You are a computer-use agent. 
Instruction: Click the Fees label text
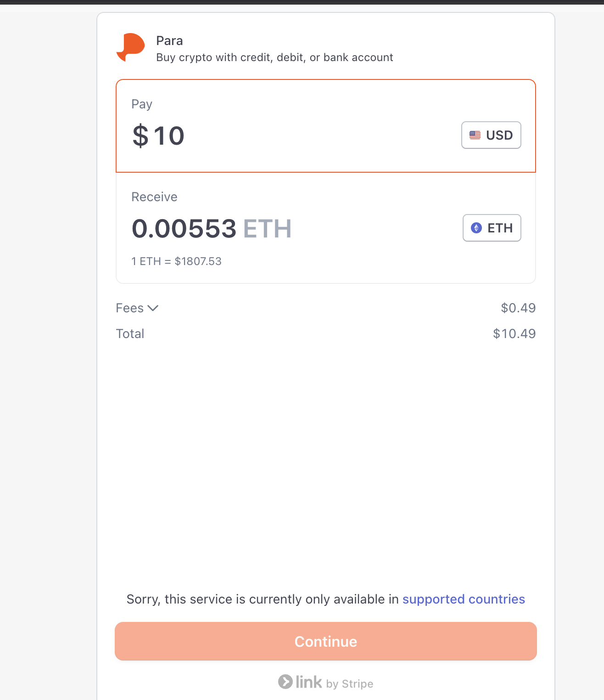click(x=130, y=308)
